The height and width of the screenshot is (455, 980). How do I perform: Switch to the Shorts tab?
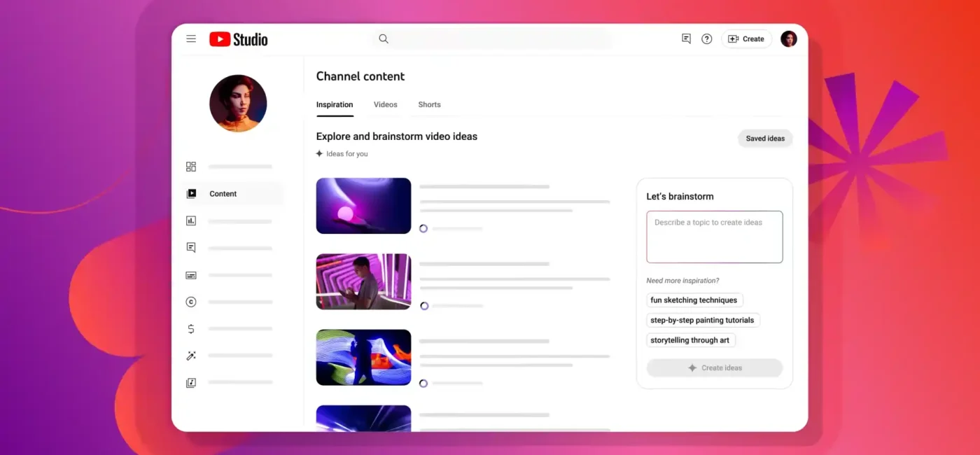[428, 104]
